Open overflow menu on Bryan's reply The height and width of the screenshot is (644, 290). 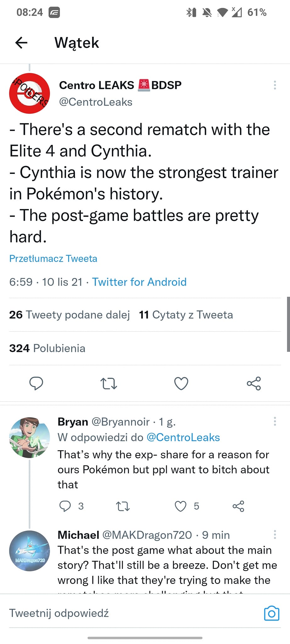pos(275,421)
